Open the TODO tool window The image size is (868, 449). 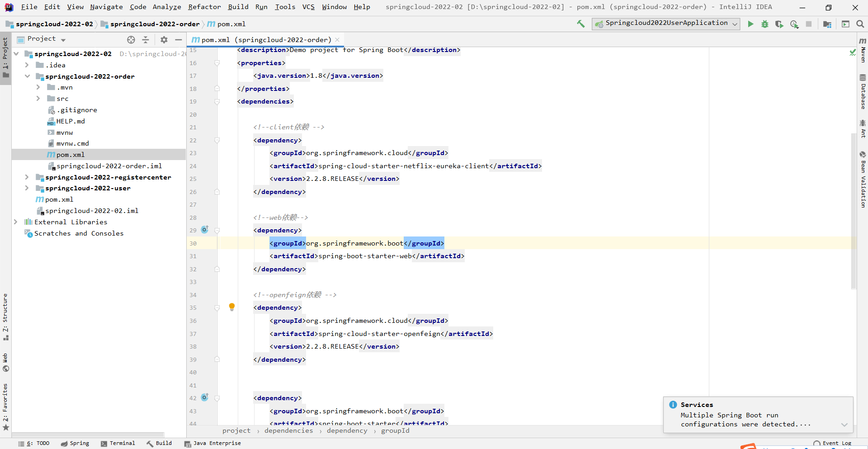click(34, 443)
